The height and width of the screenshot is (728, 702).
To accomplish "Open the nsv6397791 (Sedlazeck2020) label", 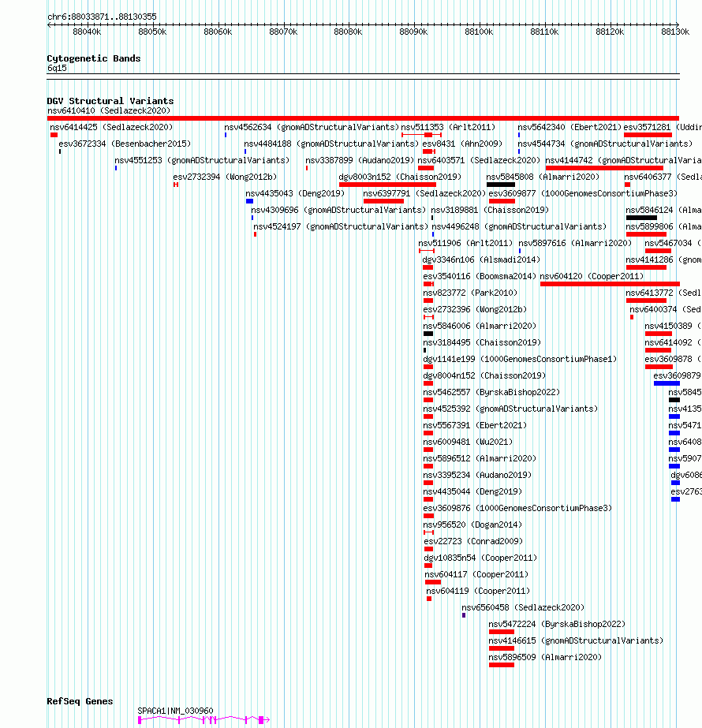I will tap(424, 193).
